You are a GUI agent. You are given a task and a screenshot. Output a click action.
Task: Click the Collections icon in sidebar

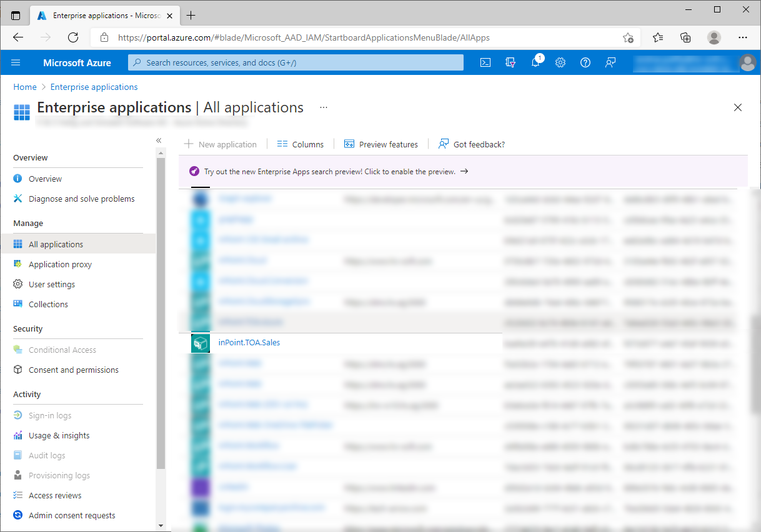(x=17, y=304)
